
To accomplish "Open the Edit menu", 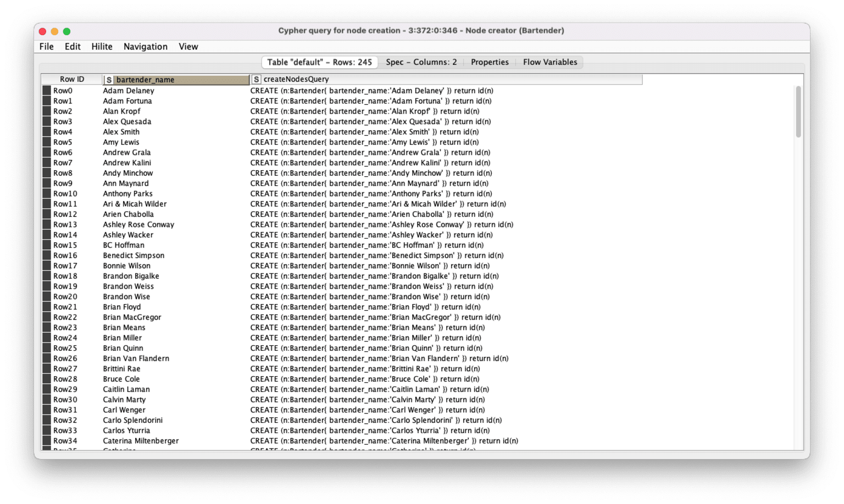I will click(x=73, y=47).
